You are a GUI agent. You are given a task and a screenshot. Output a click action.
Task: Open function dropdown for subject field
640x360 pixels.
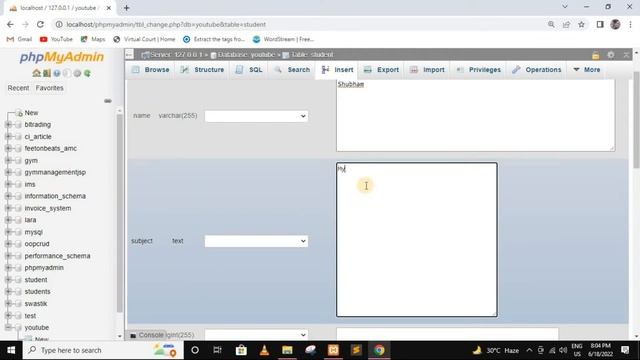pyautogui.click(x=256, y=241)
